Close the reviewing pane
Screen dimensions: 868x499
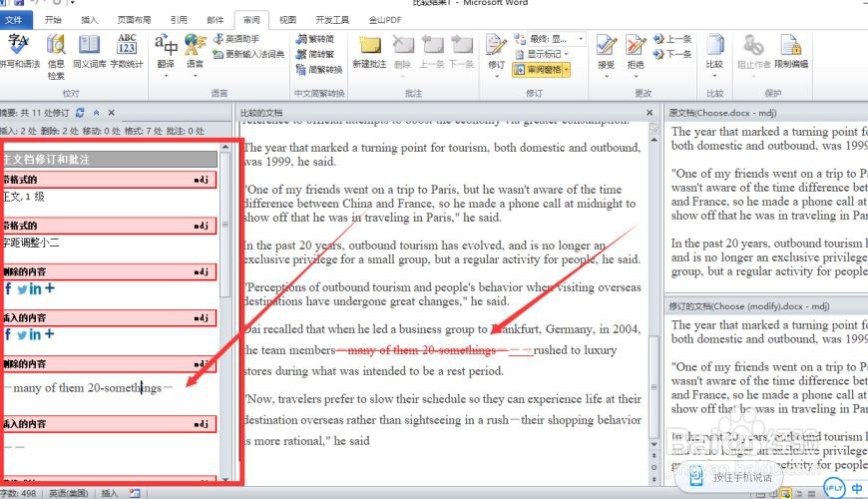click(x=112, y=113)
